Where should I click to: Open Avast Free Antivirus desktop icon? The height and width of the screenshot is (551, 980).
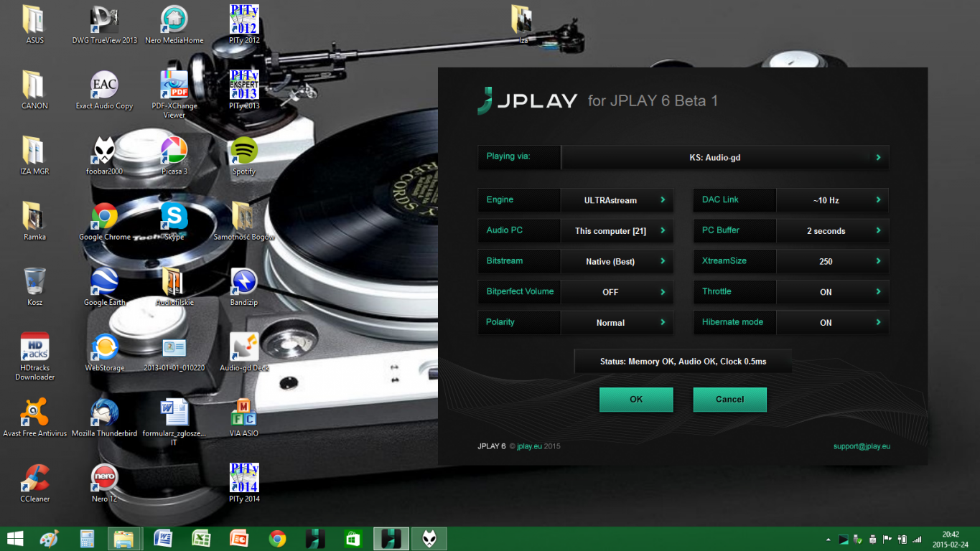(x=35, y=417)
